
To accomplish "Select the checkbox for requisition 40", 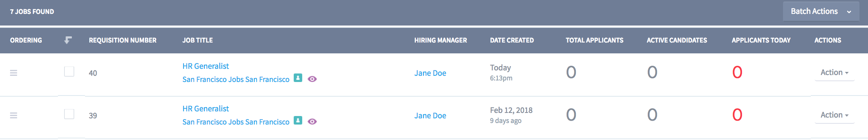I will [69, 72].
